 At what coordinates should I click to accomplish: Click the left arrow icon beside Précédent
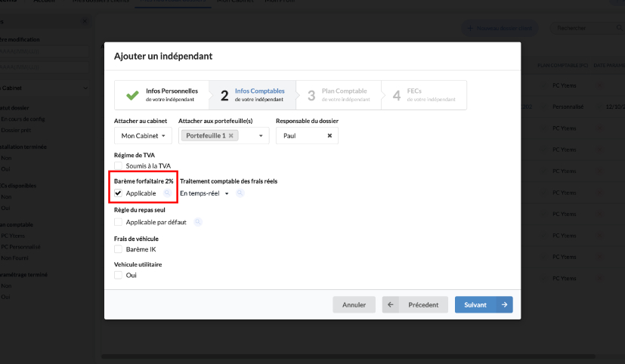click(x=391, y=304)
